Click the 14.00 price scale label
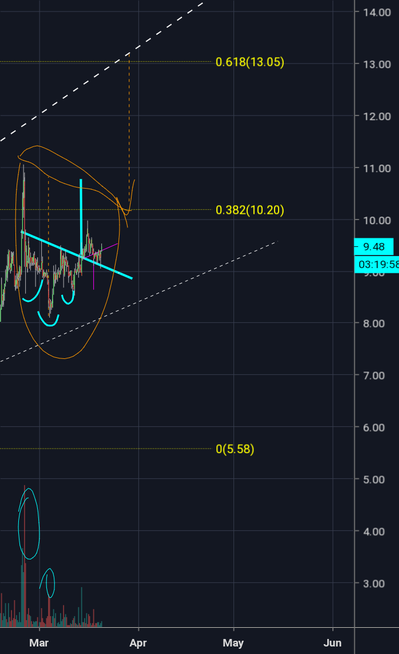Screen dimensions: 399x654 coord(377,13)
